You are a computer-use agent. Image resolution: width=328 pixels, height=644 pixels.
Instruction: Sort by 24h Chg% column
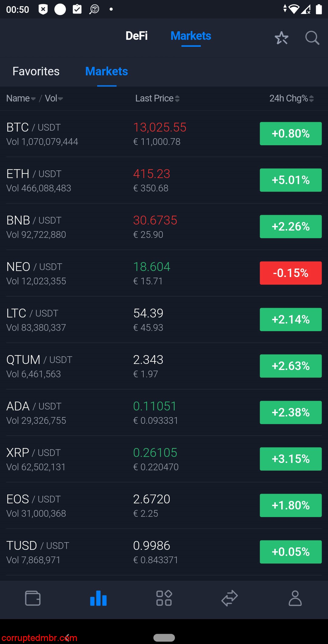point(291,98)
